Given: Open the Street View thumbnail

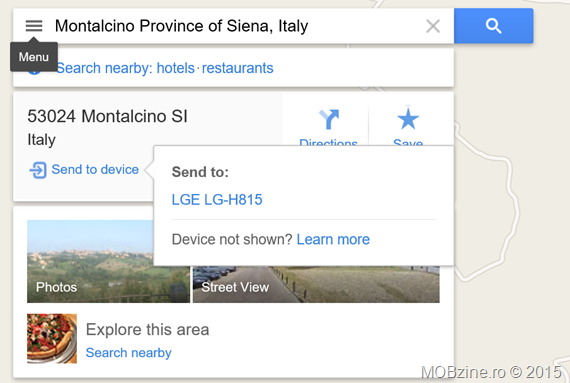Looking at the screenshot, I should 316,284.
